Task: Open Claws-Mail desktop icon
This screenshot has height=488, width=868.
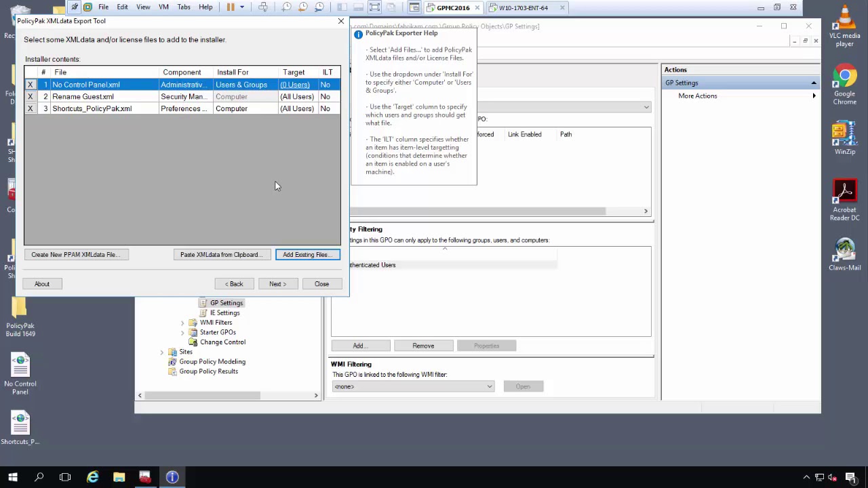Action: coord(845,255)
